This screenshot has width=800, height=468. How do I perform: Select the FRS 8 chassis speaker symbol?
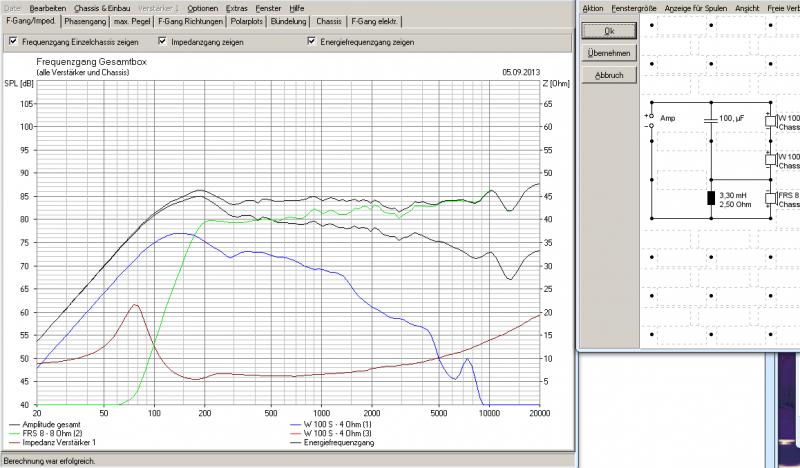click(770, 198)
